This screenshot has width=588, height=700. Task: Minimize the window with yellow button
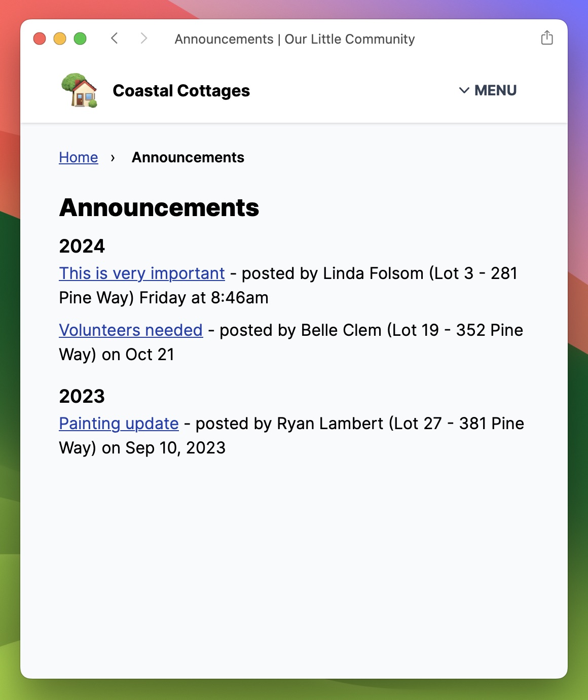[60, 39]
